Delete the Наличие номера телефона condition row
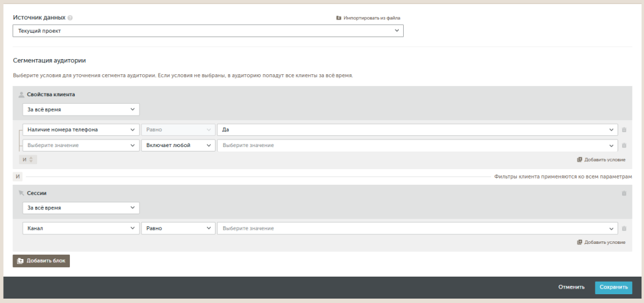 point(624,130)
